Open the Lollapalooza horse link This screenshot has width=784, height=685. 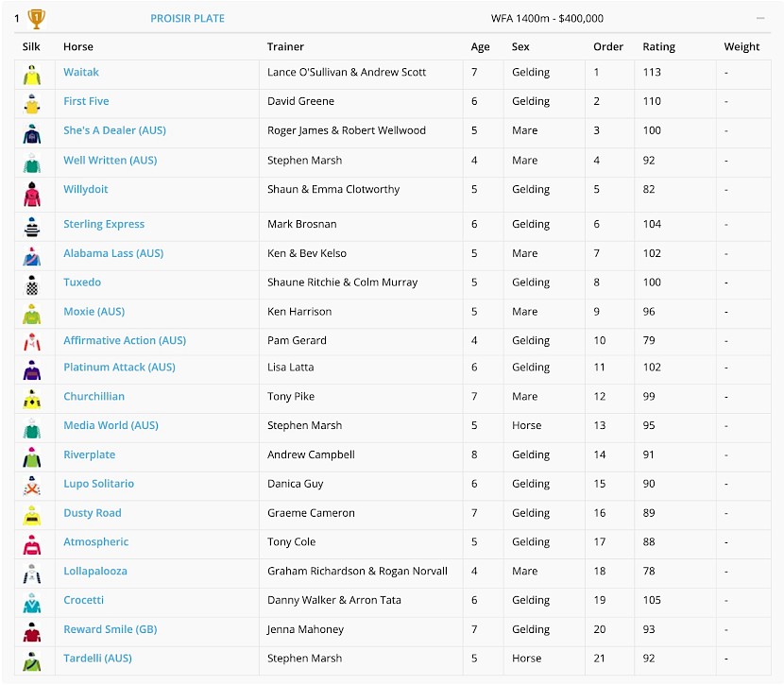point(95,571)
